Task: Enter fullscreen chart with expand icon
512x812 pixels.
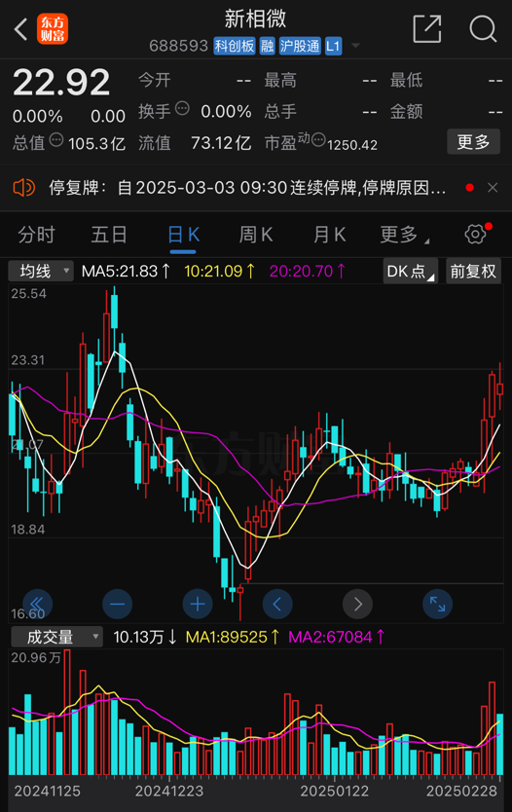Action: [437, 604]
